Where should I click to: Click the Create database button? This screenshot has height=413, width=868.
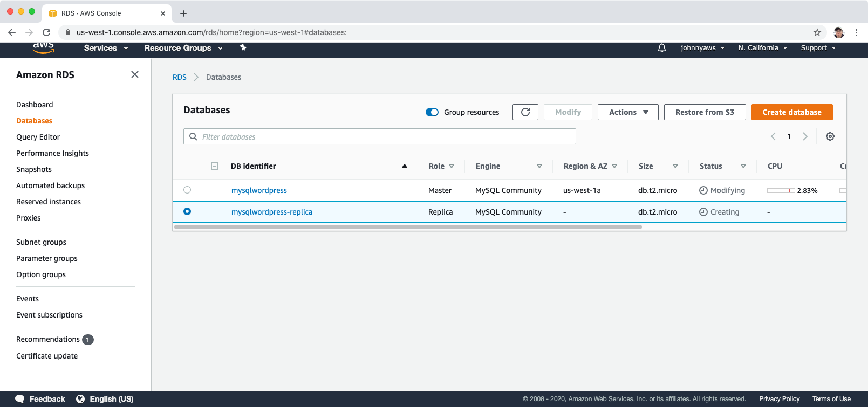coord(792,112)
